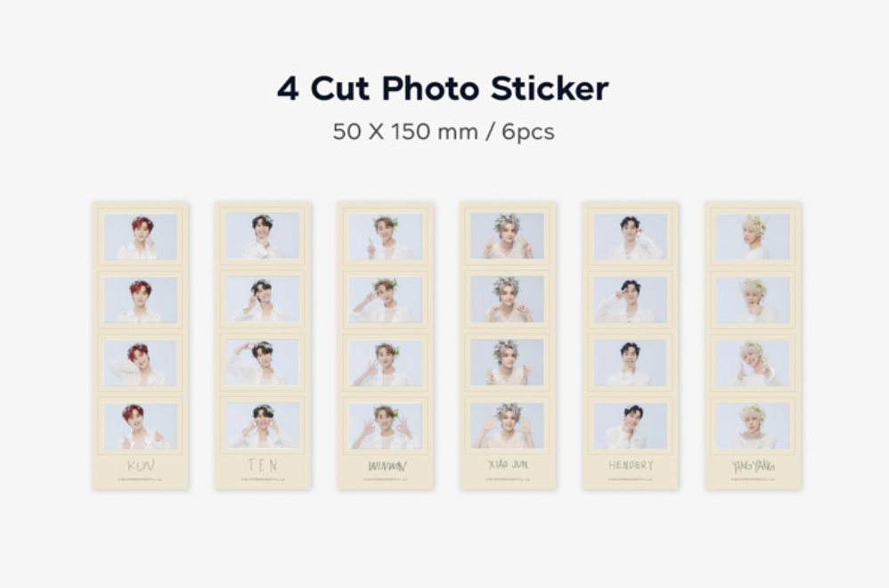Image resolution: width=889 pixels, height=588 pixels.
Task: Click the top photo on KUN's strip
Action: [x=141, y=236]
